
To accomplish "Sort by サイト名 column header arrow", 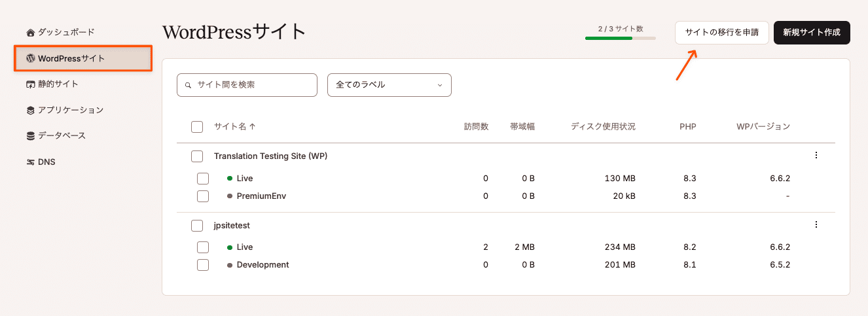I will [252, 127].
